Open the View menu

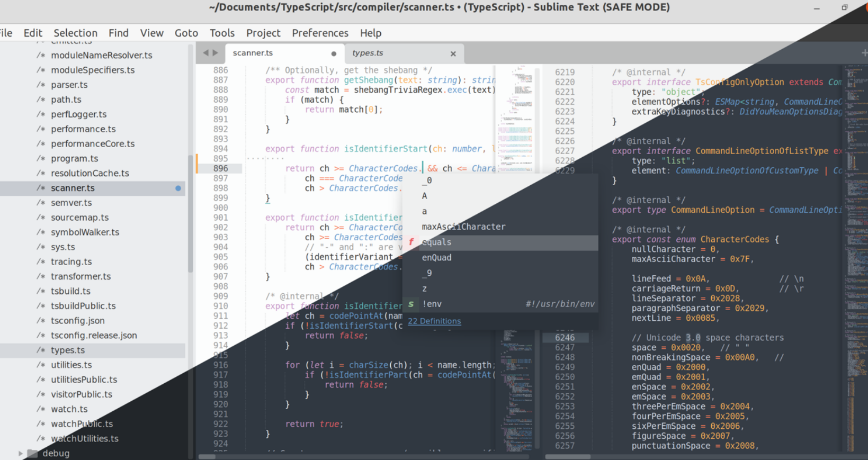(x=151, y=33)
